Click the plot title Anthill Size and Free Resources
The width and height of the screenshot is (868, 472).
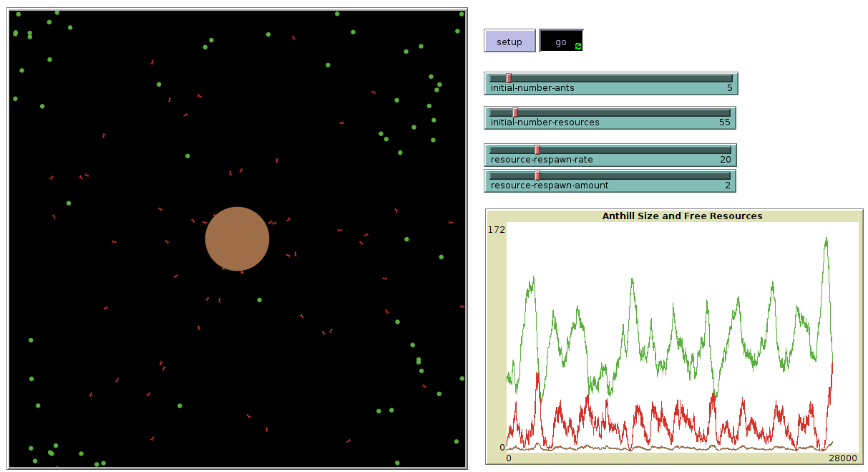[682, 216]
